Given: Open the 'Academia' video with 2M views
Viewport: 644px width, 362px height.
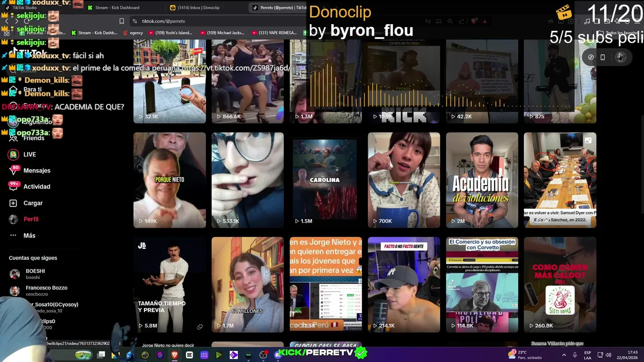Looking at the screenshot, I should (482, 180).
